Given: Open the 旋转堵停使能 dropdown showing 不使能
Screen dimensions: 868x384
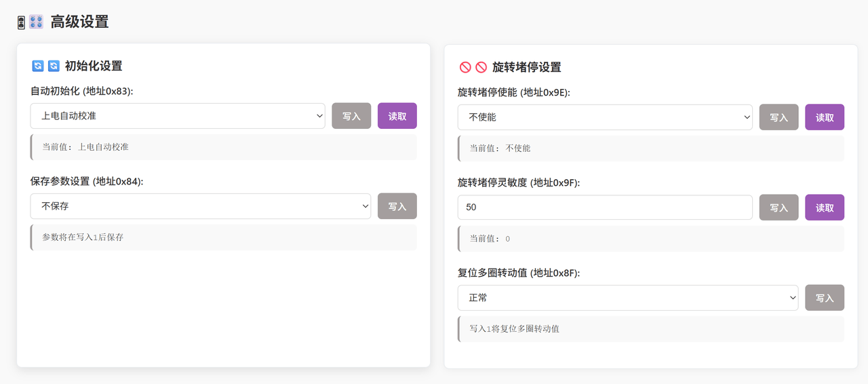Looking at the screenshot, I should 605,117.
